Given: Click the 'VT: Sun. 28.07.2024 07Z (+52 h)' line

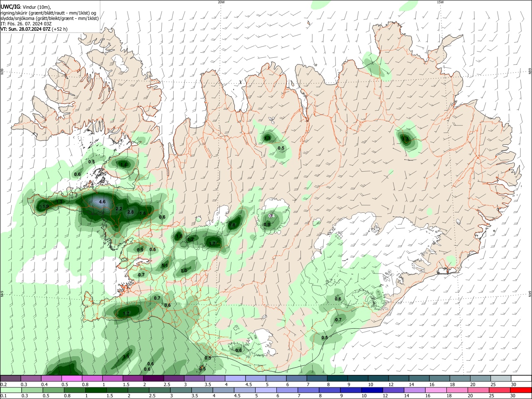Looking at the screenshot, I should coord(34,29).
